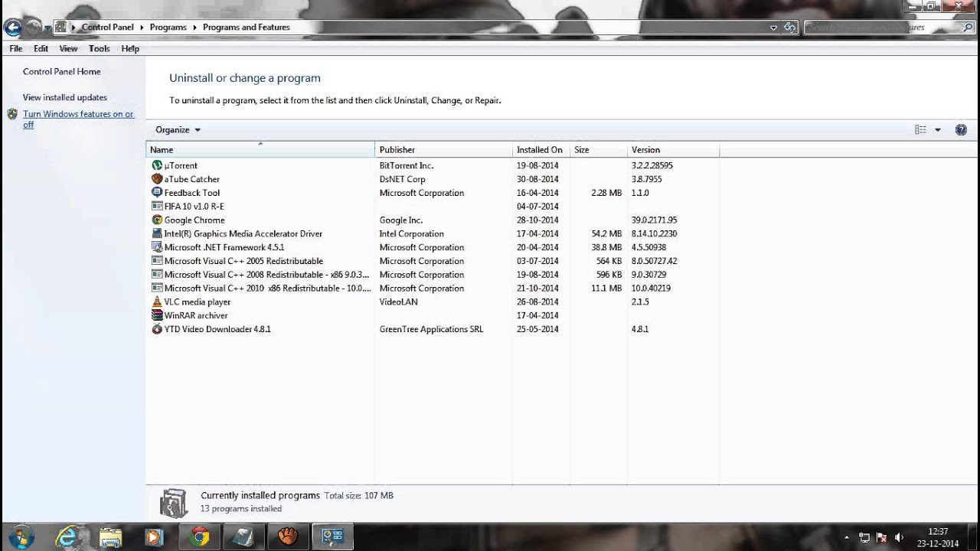Open the File menu
This screenshot has height=551, width=980.
click(15, 48)
